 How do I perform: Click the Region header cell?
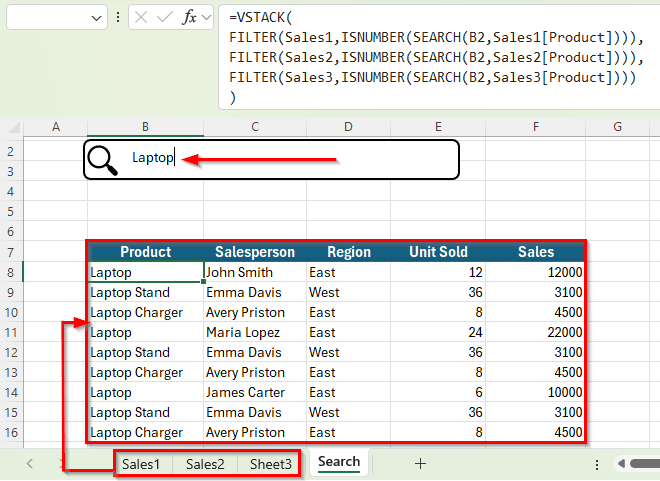[349, 252]
